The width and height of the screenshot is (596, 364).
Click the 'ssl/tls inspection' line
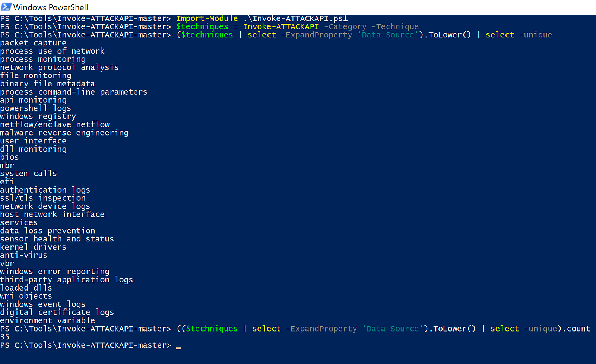tap(43, 198)
